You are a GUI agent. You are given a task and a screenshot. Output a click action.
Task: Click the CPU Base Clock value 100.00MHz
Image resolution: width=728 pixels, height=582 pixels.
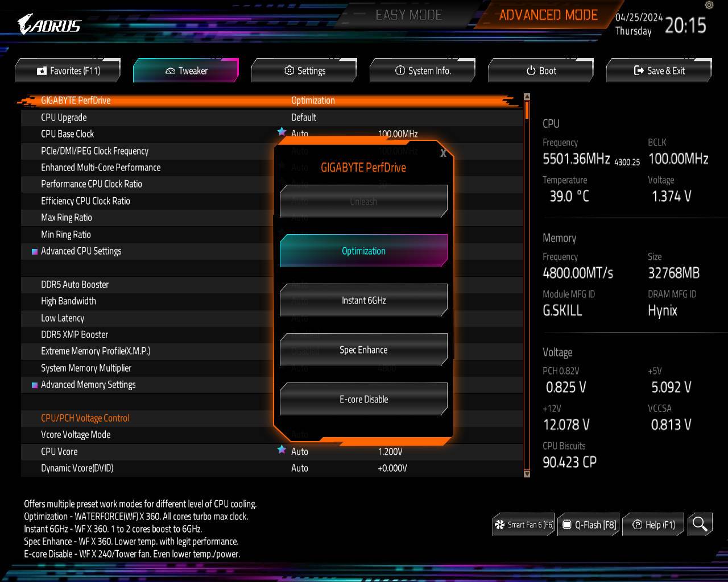[398, 134]
